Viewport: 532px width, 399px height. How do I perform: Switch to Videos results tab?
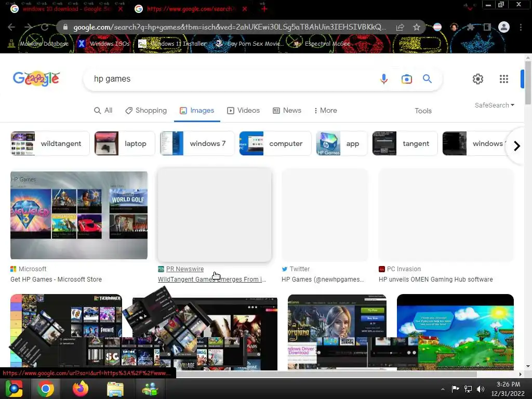pyautogui.click(x=243, y=110)
